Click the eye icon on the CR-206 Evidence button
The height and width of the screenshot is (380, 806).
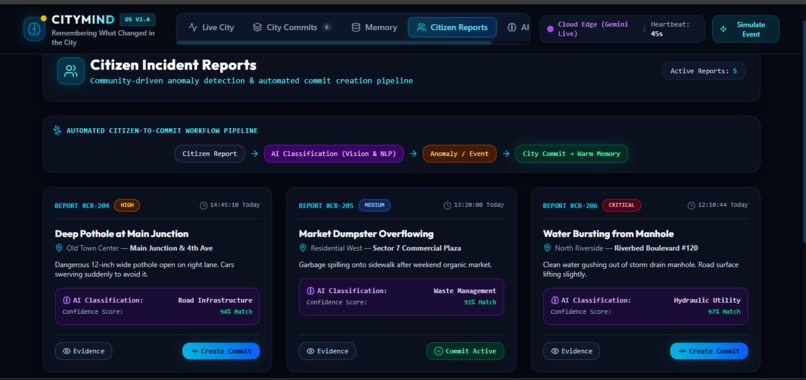coord(555,351)
